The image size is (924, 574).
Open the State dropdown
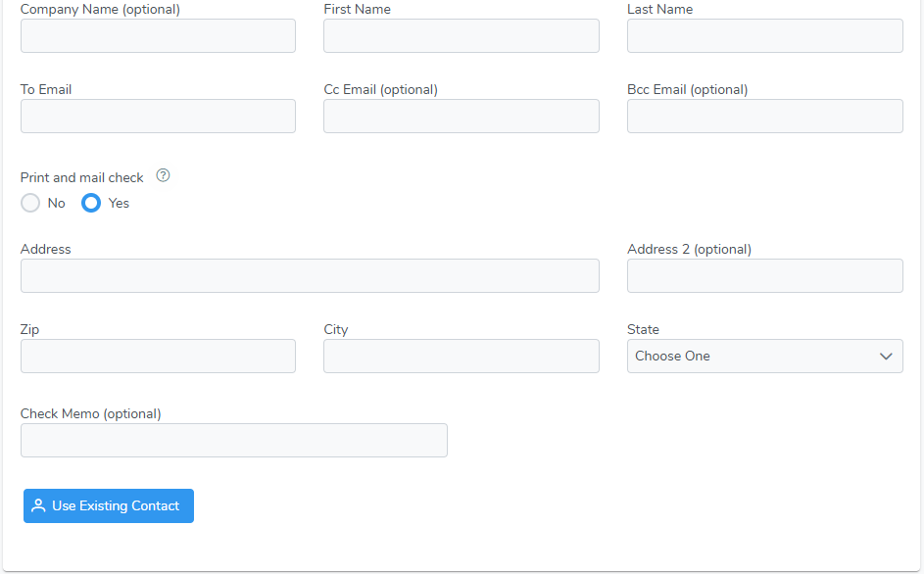[x=765, y=356]
